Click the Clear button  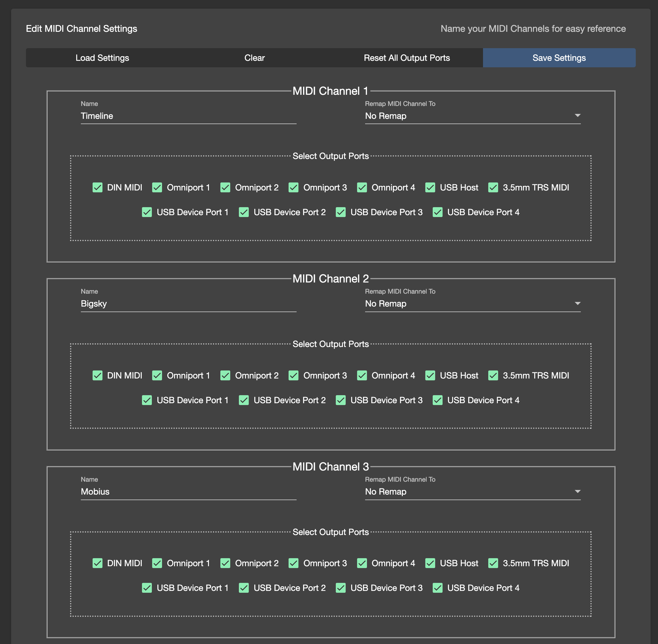(254, 57)
